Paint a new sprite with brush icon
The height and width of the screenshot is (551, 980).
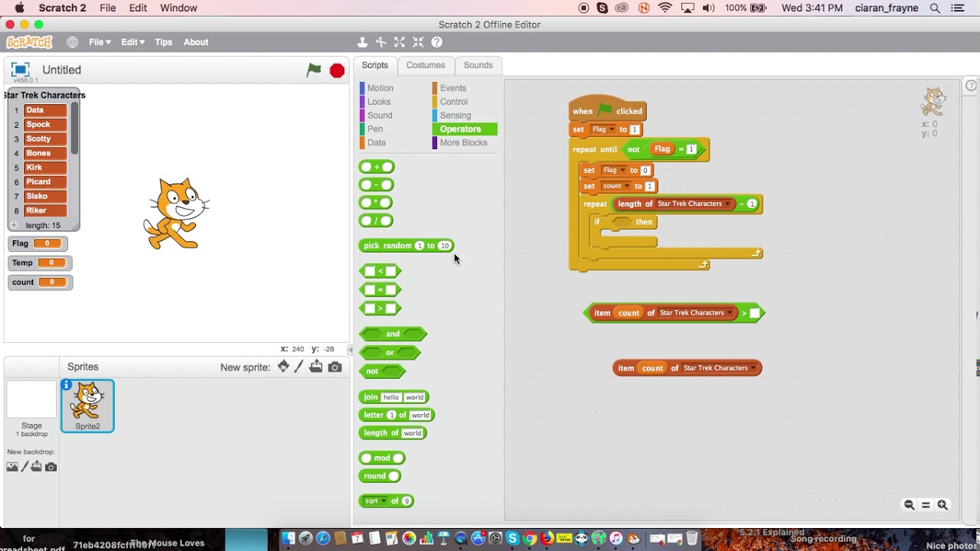point(299,367)
